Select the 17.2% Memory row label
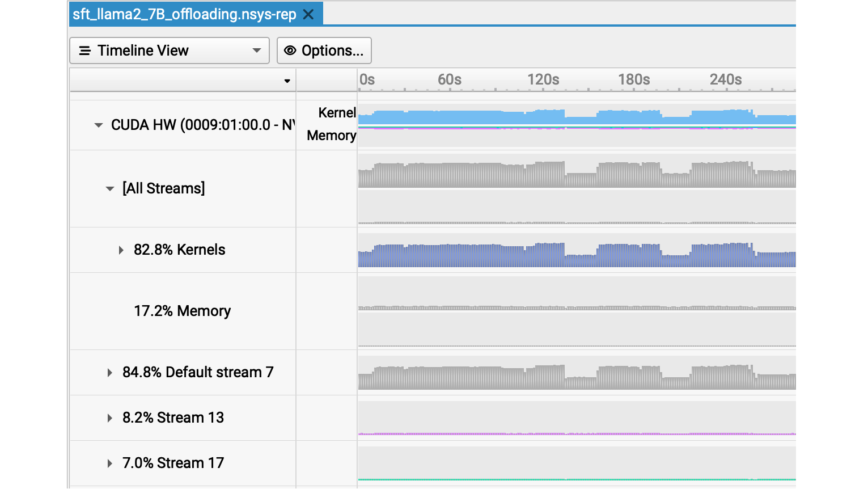Screen dimensions: 868x489 point(183,311)
